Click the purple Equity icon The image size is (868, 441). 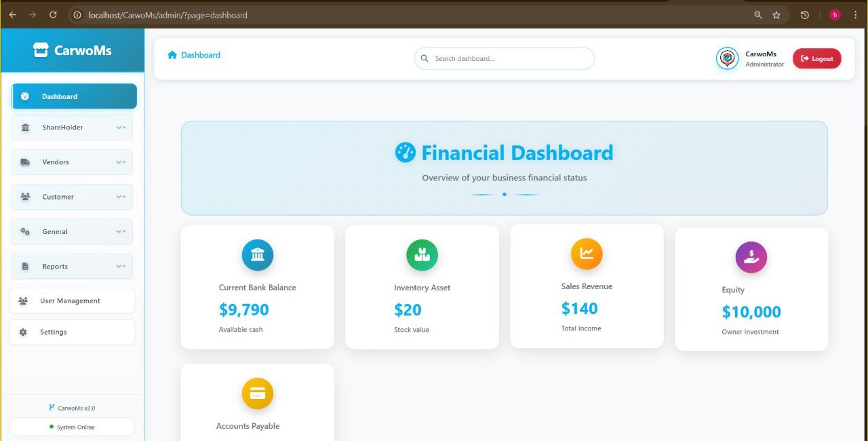[751, 257]
